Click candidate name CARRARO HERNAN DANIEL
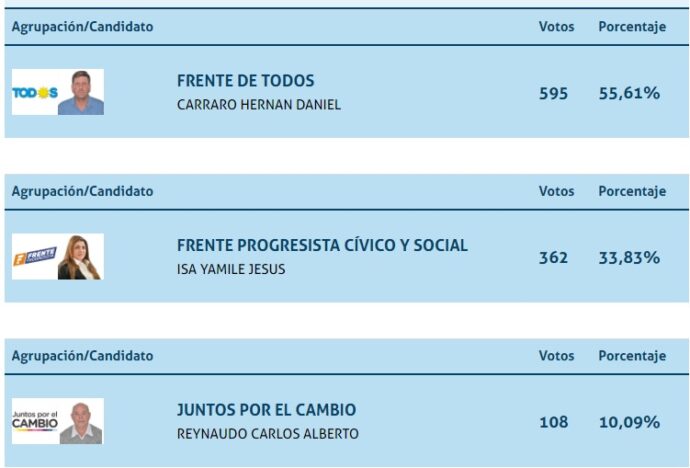This screenshot has width=690, height=468. (x=259, y=105)
